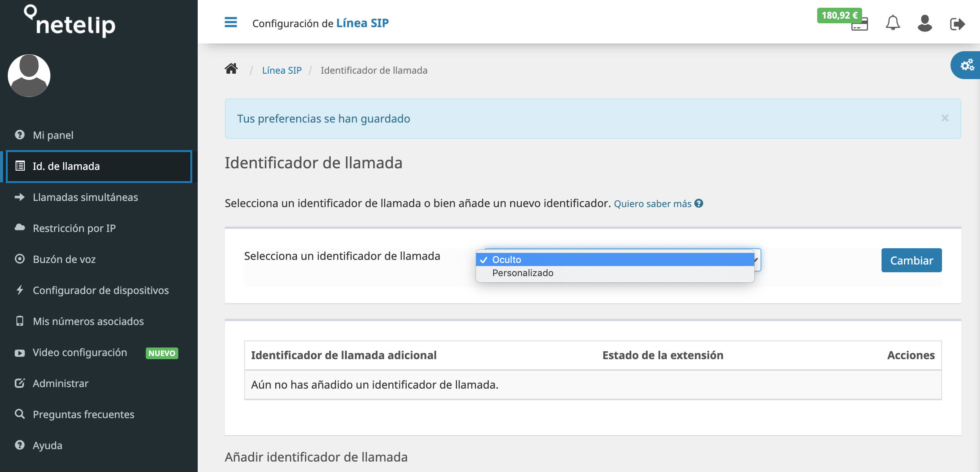Open settings with the gear icon
The height and width of the screenshot is (472, 980).
[x=967, y=66]
